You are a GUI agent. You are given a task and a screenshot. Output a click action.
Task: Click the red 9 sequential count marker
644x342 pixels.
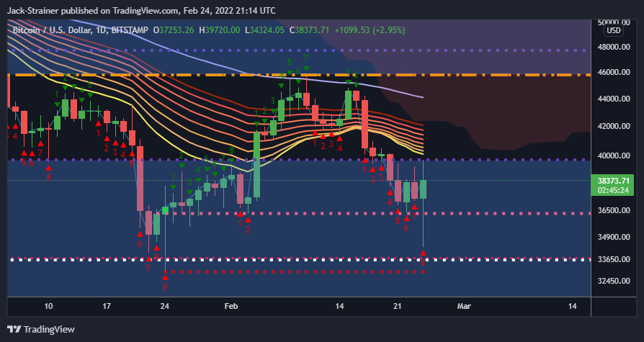coord(165,287)
